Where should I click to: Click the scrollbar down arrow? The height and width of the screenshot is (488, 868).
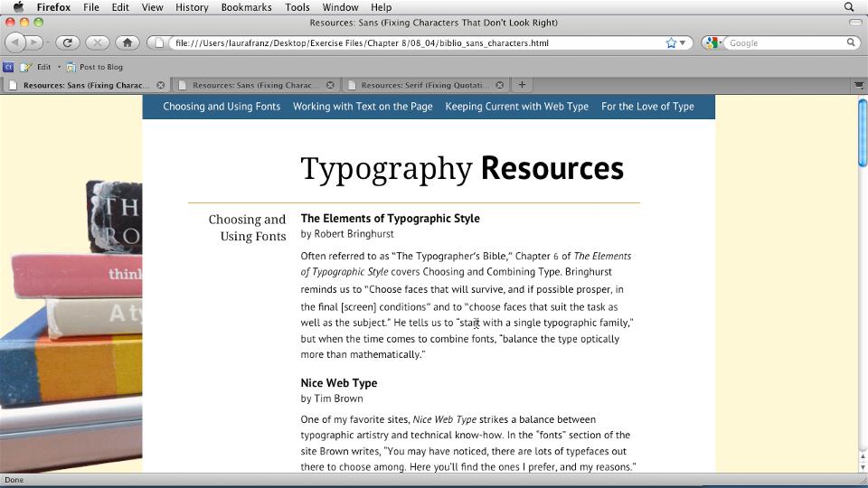tap(863, 467)
